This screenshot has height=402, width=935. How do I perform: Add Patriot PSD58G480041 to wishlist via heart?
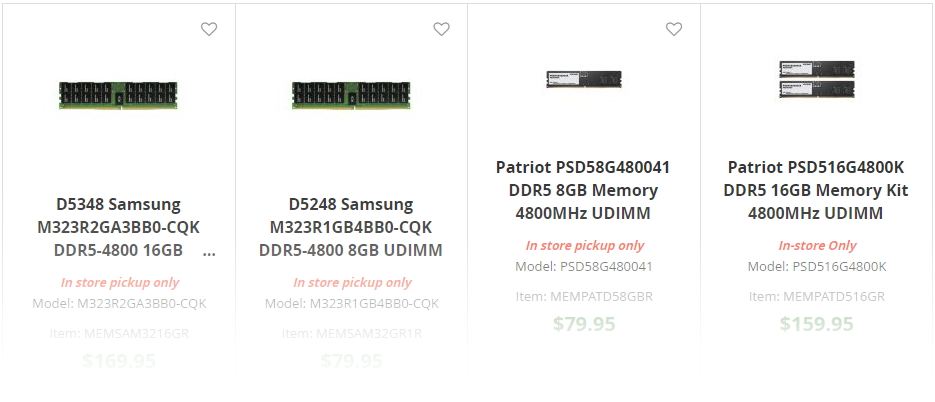pos(674,30)
